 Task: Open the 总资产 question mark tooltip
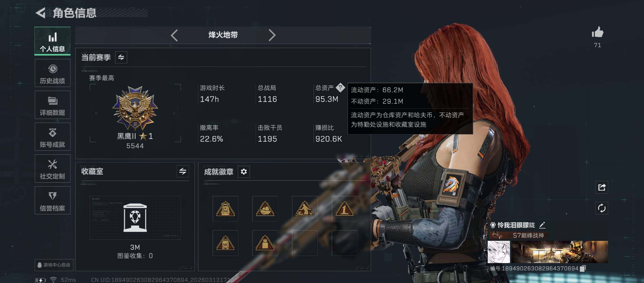pos(340,88)
